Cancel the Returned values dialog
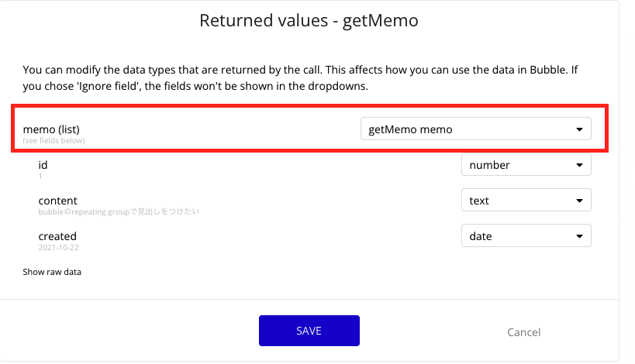Screen dimensions: 635x364 (x=523, y=332)
